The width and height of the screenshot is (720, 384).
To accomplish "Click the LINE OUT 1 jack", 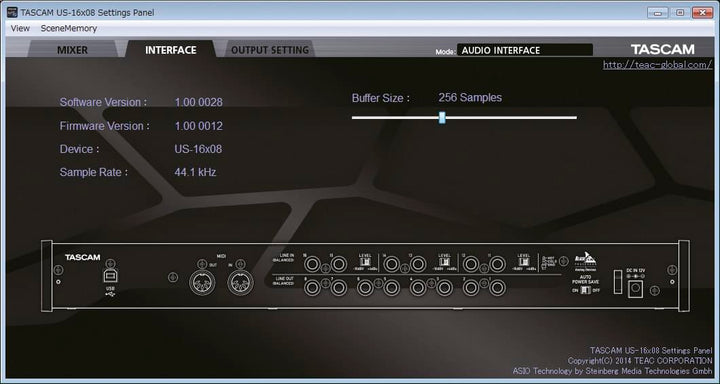I will click(x=497, y=288).
